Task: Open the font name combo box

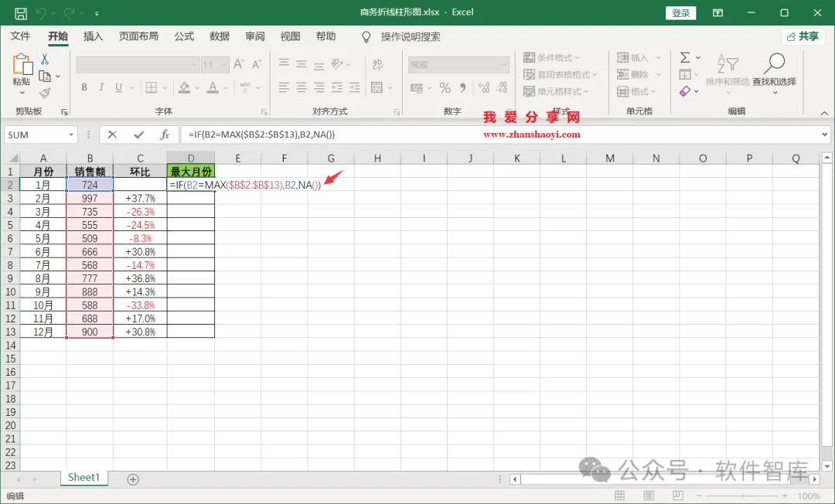Action: click(x=138, y=65)
